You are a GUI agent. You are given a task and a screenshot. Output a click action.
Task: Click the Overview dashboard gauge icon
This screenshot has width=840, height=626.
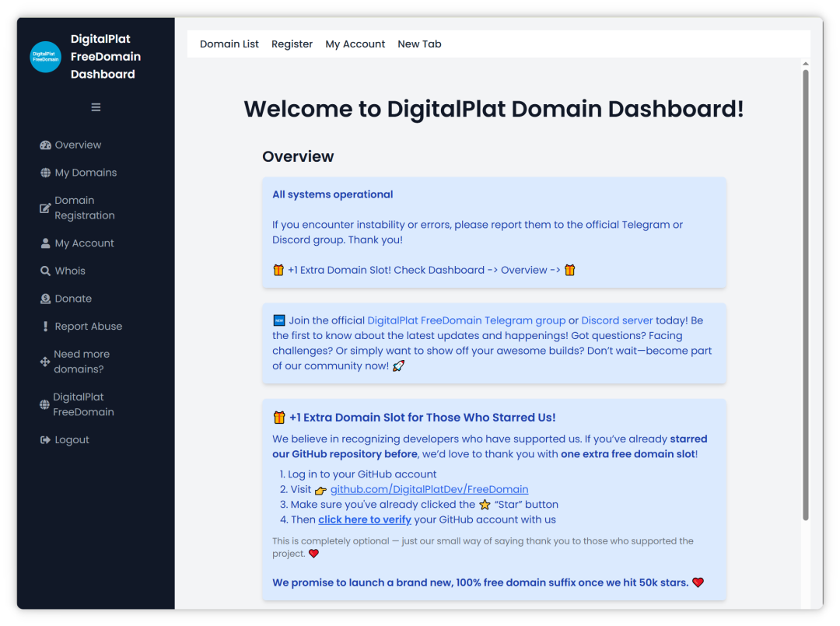tap(45, 145)
